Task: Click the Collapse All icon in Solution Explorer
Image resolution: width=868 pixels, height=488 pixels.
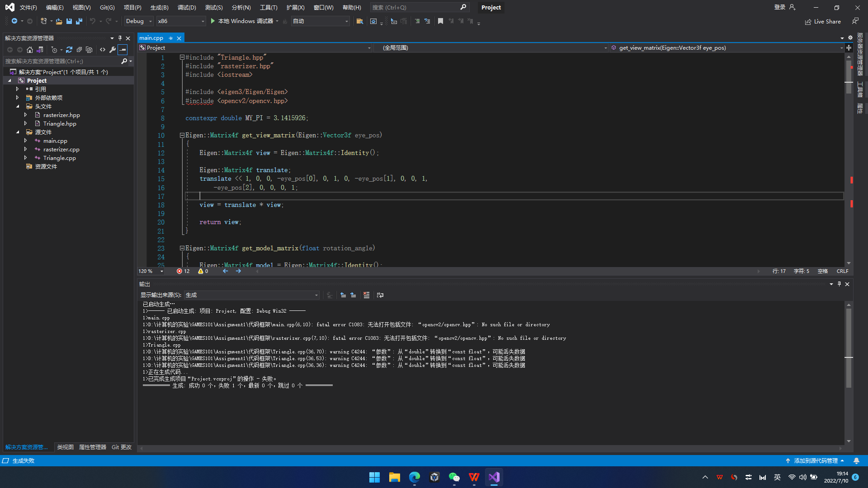Action: 79,50
